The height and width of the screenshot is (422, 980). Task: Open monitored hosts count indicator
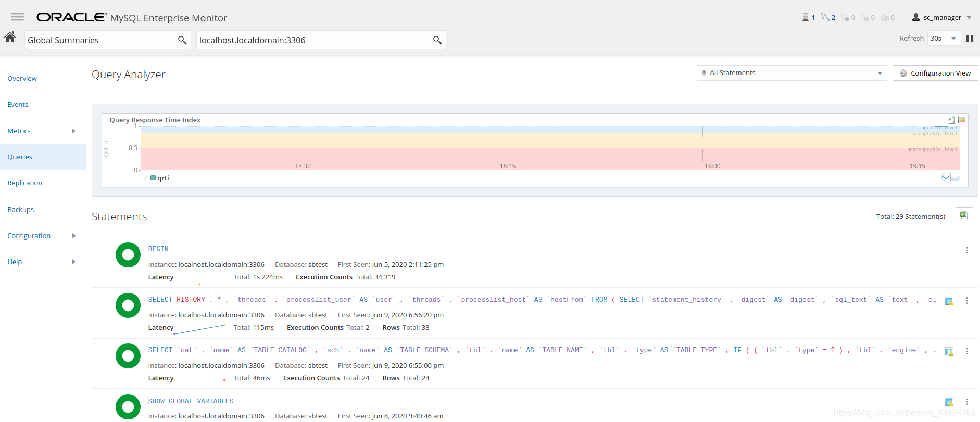(x=809, y=17)
